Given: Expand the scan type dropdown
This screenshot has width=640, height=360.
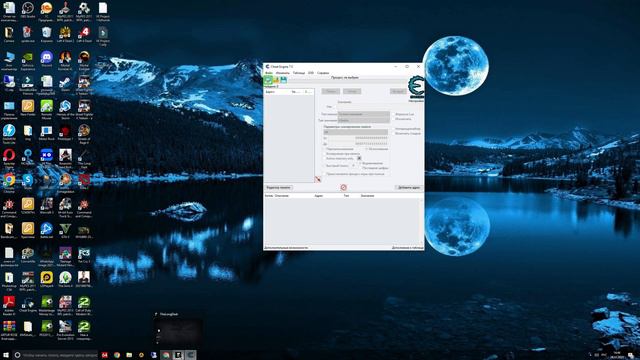Looking at the screenshot, I should [364, 114].
